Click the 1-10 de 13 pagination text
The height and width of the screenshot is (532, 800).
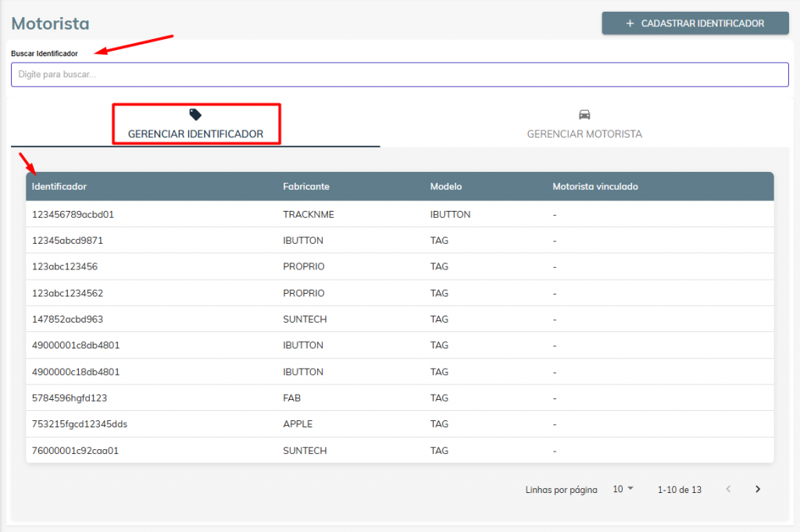[679, 490]
